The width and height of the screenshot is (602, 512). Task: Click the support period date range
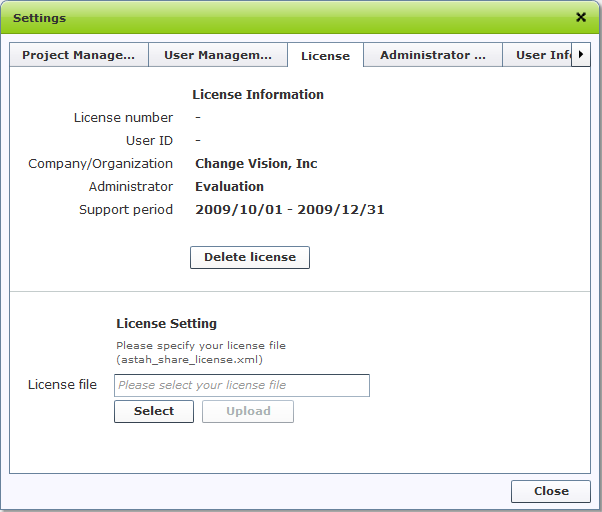point(289,210)
